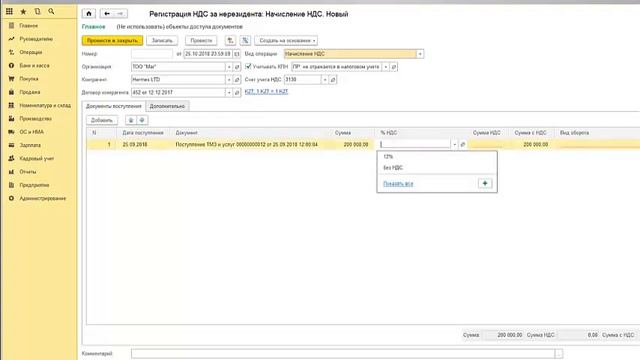Click Показать все link
Image resolution: width=640 pixels, height=360 pixels.
[x=398, y=184]
